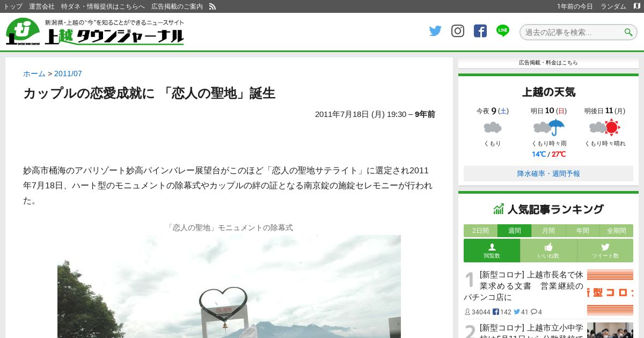644x338 pixels.
Task: Sort ranking by いいね数
Action: pos(548,251)
